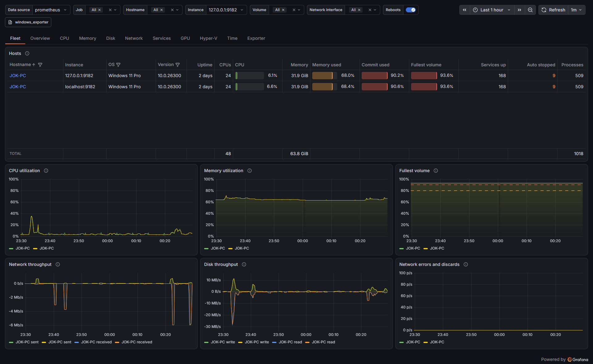This screenshot has height=364, width=593.
Task: Remove the All chip in Hostname filter
Action: pyautogui.click(x=161, y=10)
